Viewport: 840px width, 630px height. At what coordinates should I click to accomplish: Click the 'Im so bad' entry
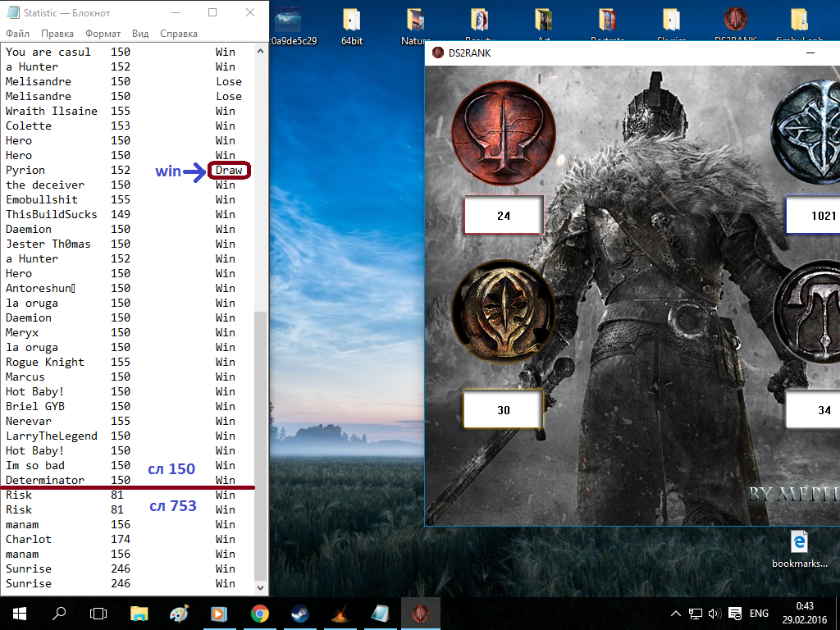(x=34, y=466)
